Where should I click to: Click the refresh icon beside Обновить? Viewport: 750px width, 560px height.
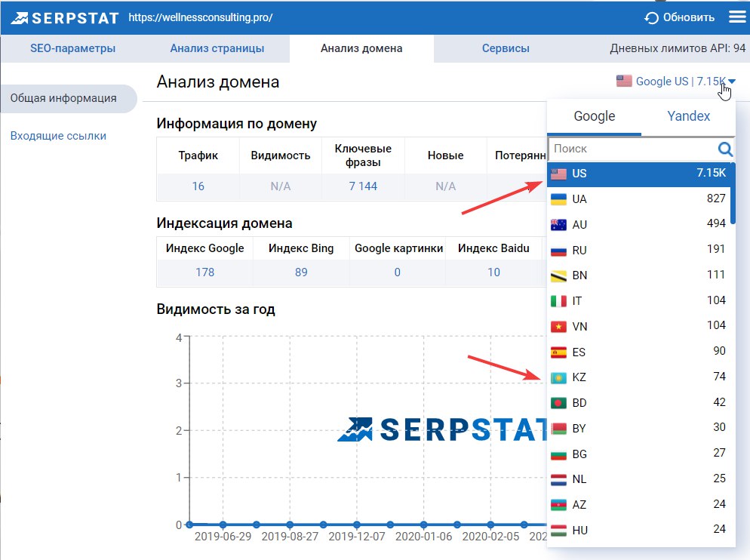point(651,17)
